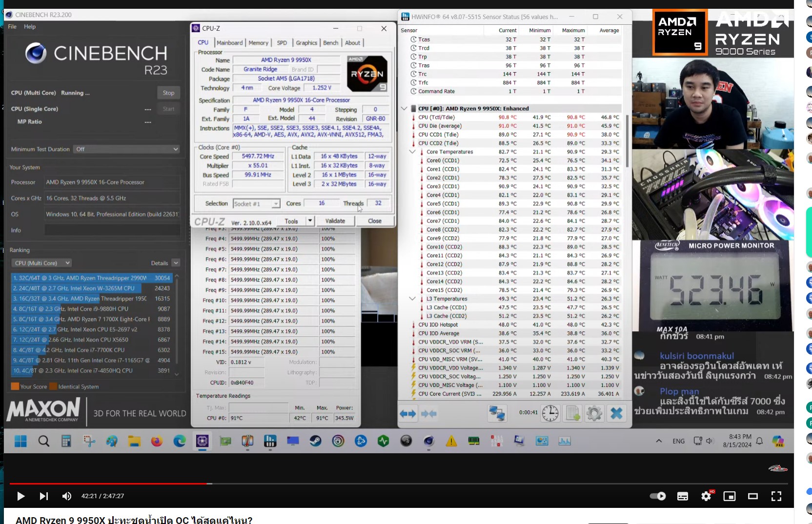Open the Snipping Tool on the taskbar
The image size is (812, 524).
[89, 441]
